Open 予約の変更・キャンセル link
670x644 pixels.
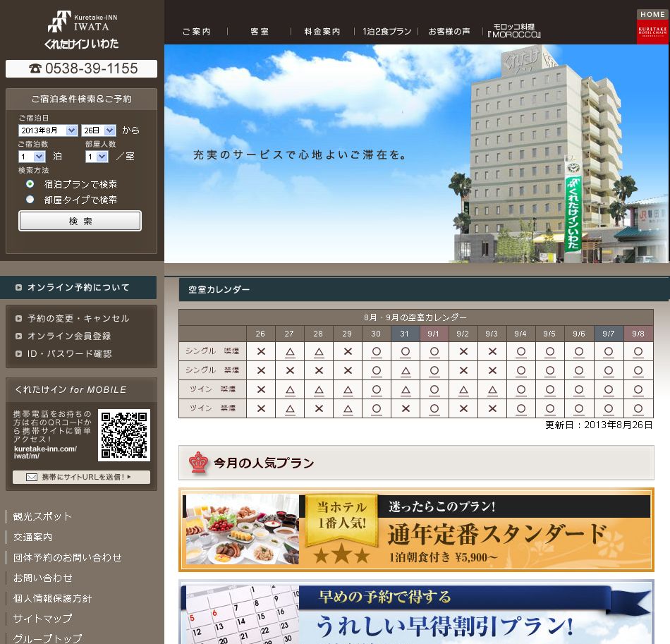coord(78,318)
